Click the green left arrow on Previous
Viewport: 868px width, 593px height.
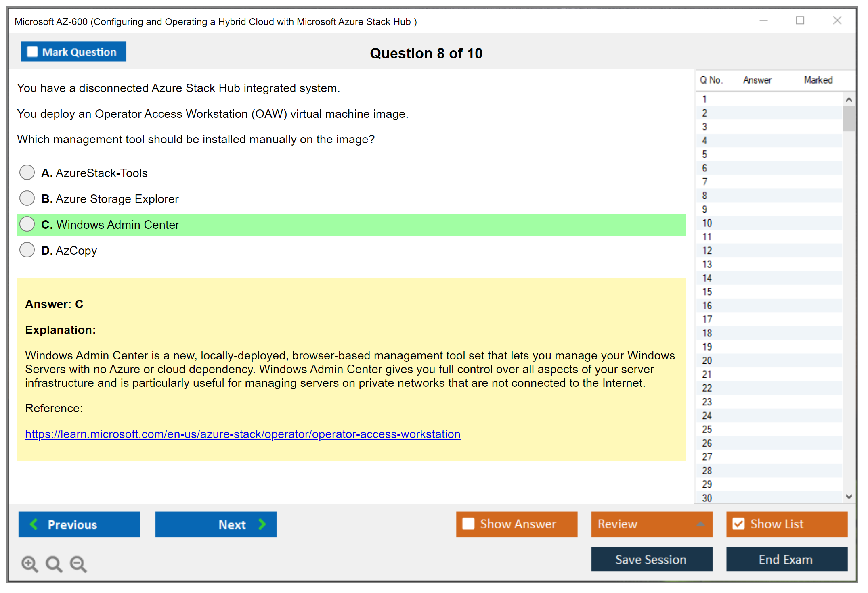(x=34, y=524)
